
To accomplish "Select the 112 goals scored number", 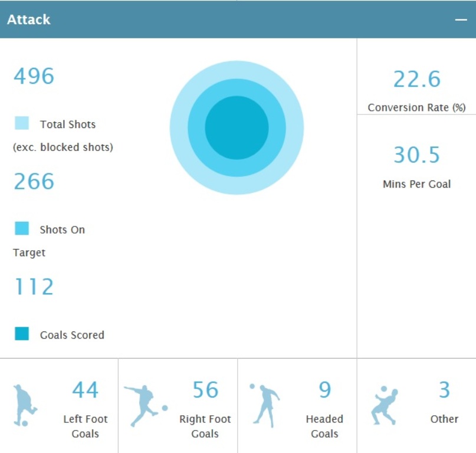I will (x=34, y=287).
